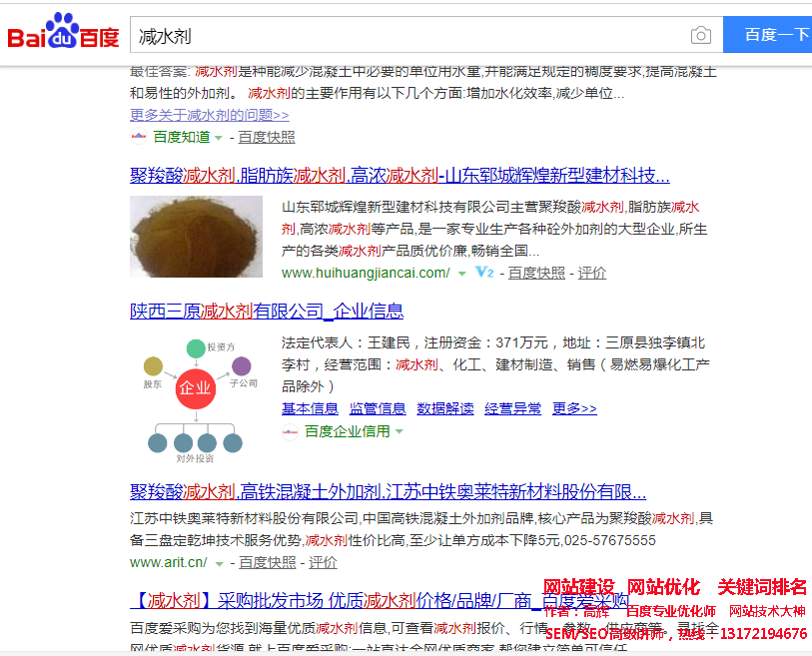Select the 基本信息 tab link
The width and height of the screenshot is (812, 656).
[310, 408]
